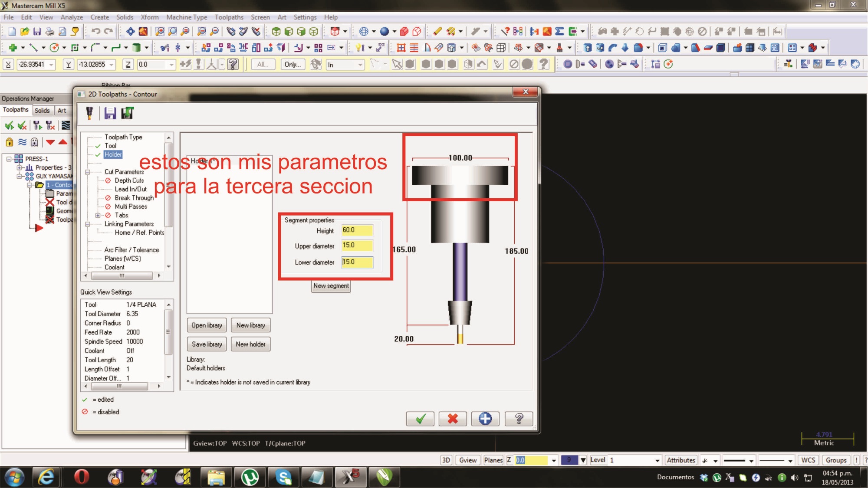Cancel dialog with red X button
The width and height of the screenshot is (868, 488).
[453, 419]
